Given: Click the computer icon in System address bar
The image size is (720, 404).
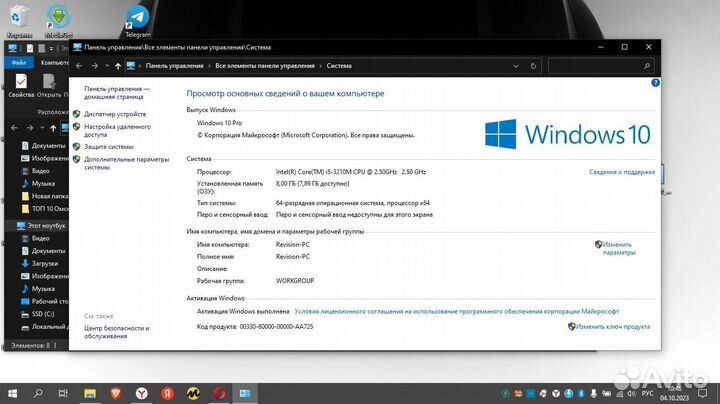Looking at the screenshot, I should 131,66.
